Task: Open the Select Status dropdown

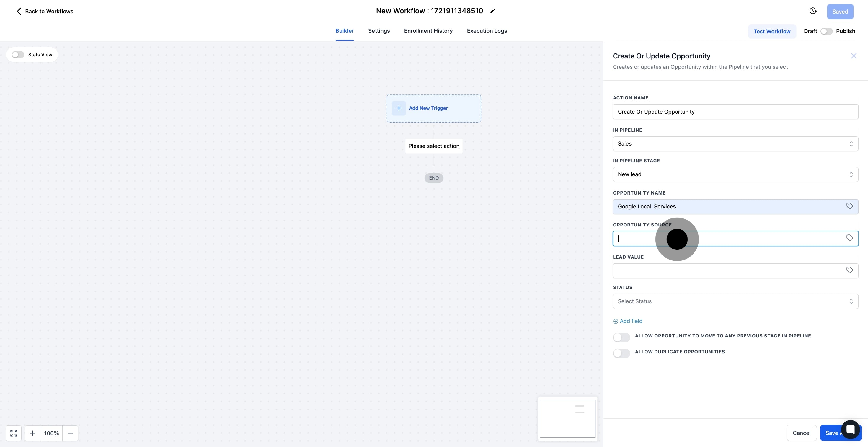Action: (x=735, y=301)
